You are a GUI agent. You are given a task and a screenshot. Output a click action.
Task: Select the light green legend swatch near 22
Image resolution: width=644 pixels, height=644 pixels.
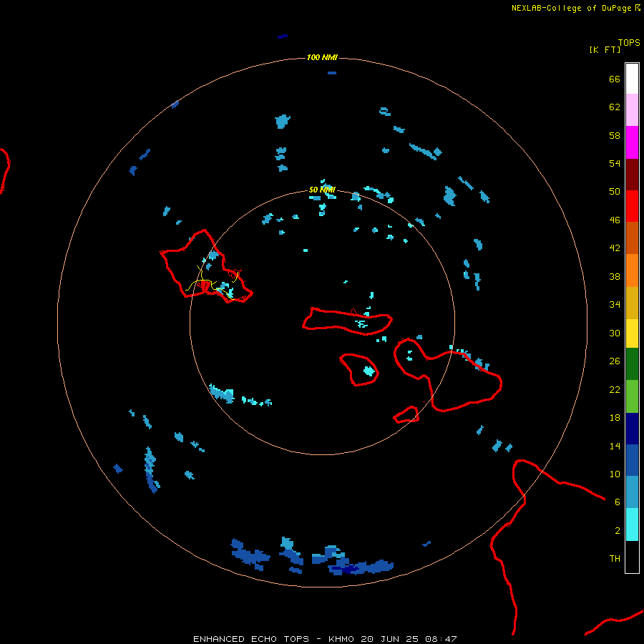(632, 396)
